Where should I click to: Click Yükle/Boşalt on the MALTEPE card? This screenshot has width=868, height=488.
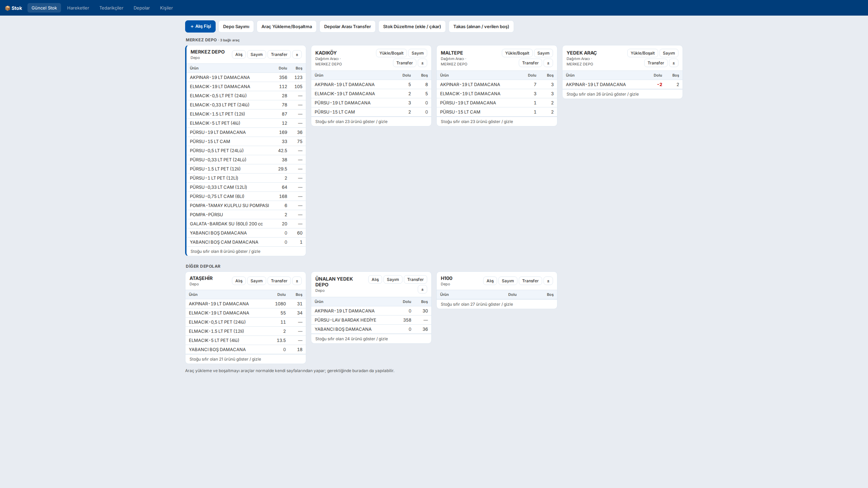517,53
